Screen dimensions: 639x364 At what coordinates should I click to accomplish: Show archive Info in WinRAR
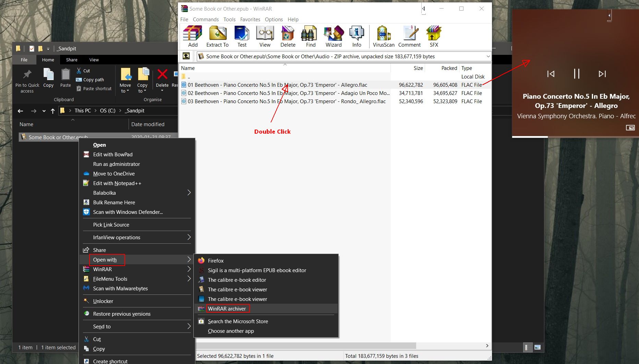pos(357,36)
